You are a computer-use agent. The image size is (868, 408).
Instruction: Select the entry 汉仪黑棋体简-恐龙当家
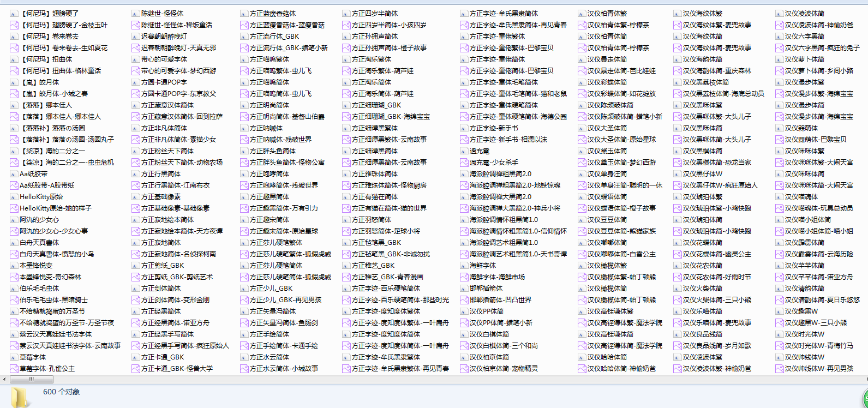(717, 163)
